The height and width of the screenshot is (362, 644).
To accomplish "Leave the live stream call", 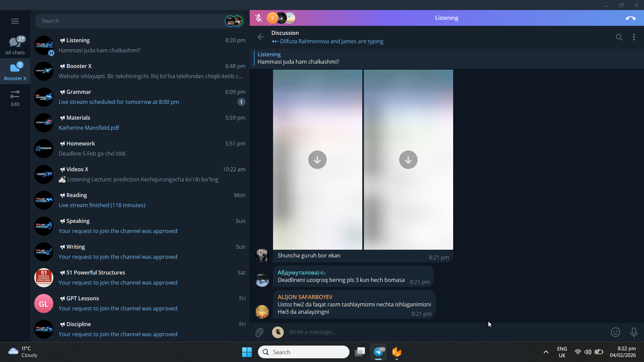I will coord(630,18).
